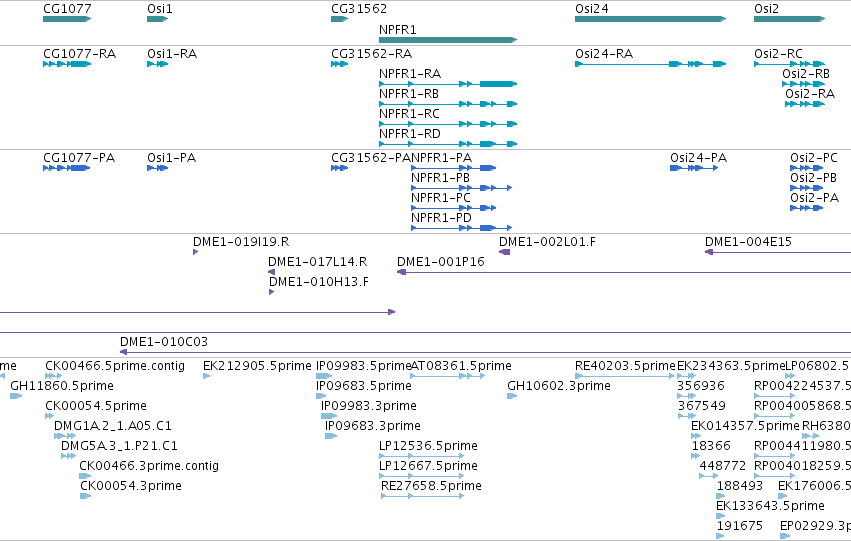
Task: Select EST AT08361.5prime
Action: tap(461, 366)
